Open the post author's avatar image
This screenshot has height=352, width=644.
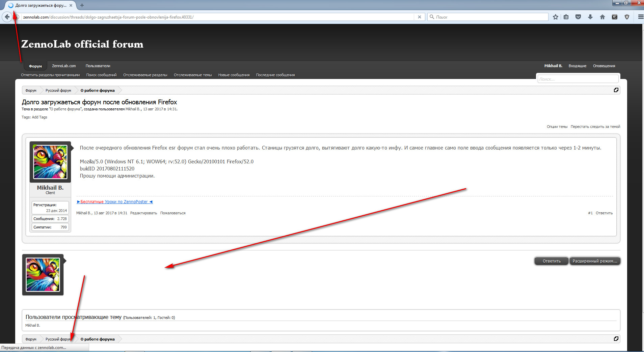coord(50,162)
